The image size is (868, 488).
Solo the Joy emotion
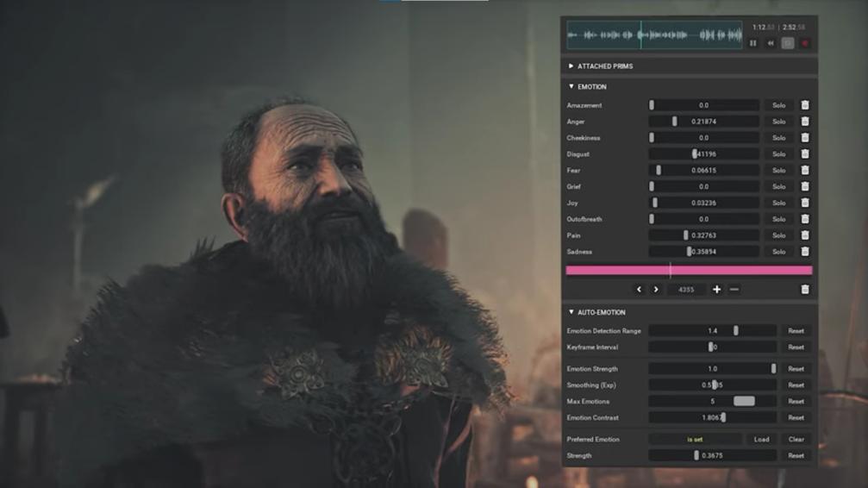pyautogui.click(x=779, y=203)
